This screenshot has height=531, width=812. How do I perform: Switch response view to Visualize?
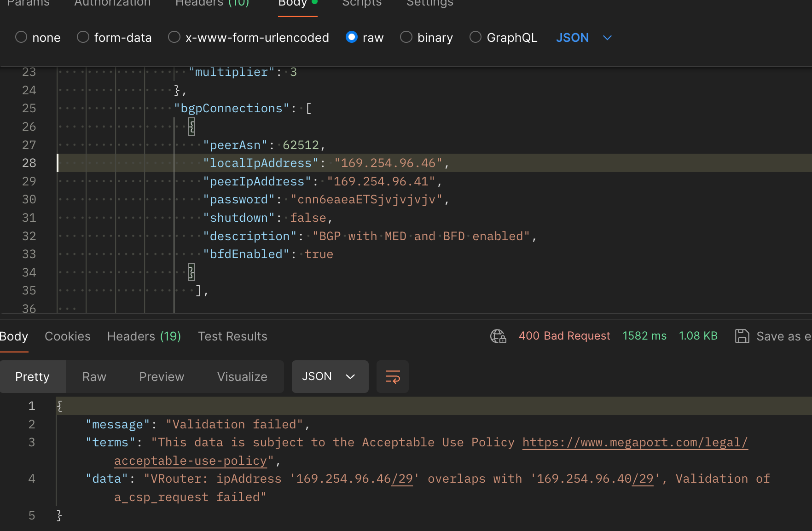pos(242,376)
